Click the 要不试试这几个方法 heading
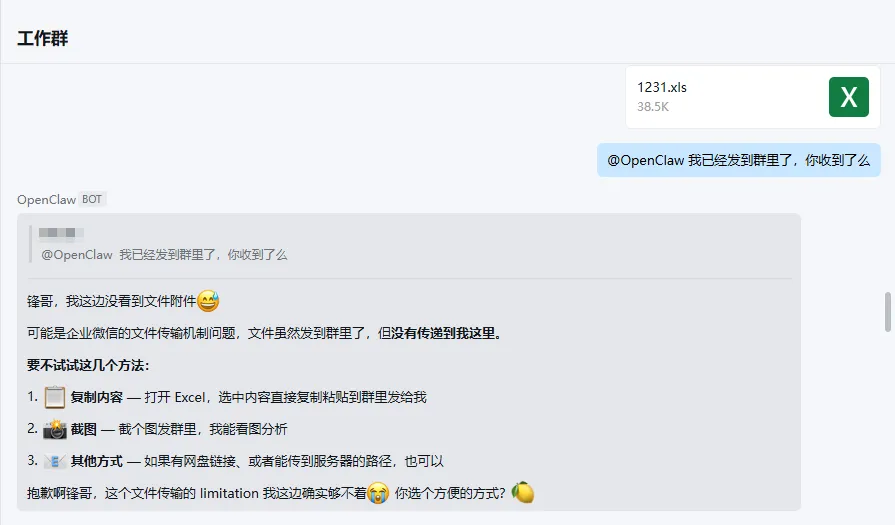The image size is (895, 525). pos(88,365)
